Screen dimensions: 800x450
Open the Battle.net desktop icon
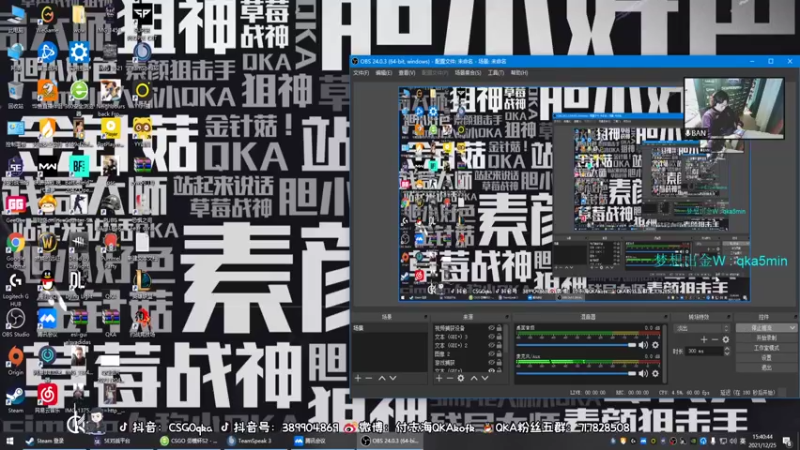pos(47,54)
